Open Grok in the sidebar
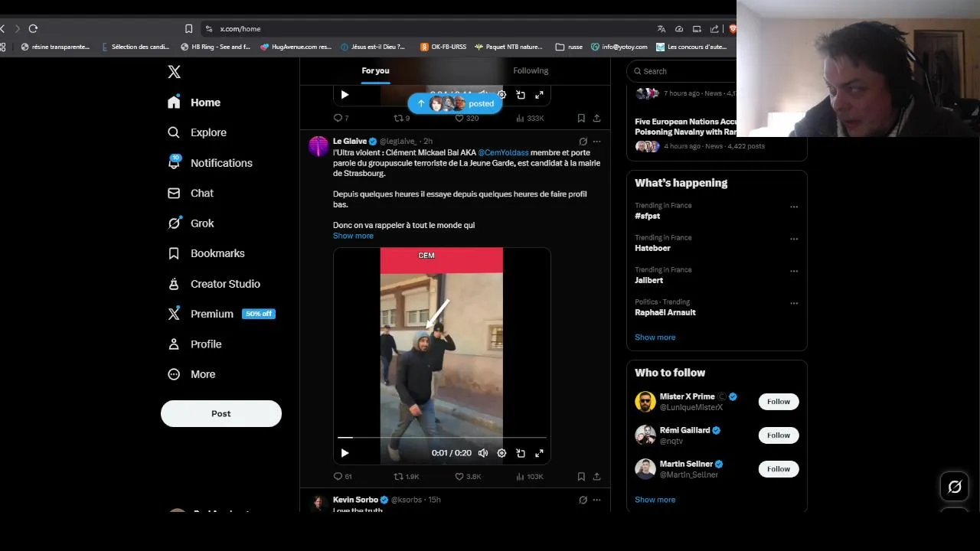 point(191,223)
